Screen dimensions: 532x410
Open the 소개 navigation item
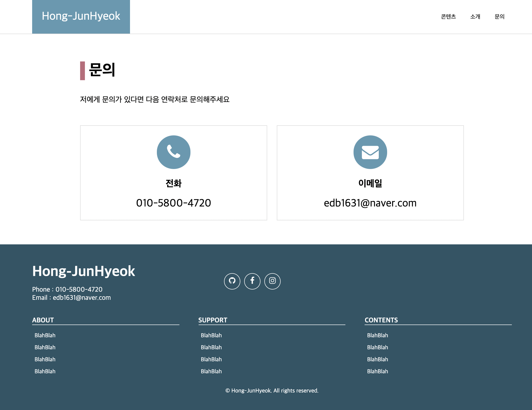[475, 17]
